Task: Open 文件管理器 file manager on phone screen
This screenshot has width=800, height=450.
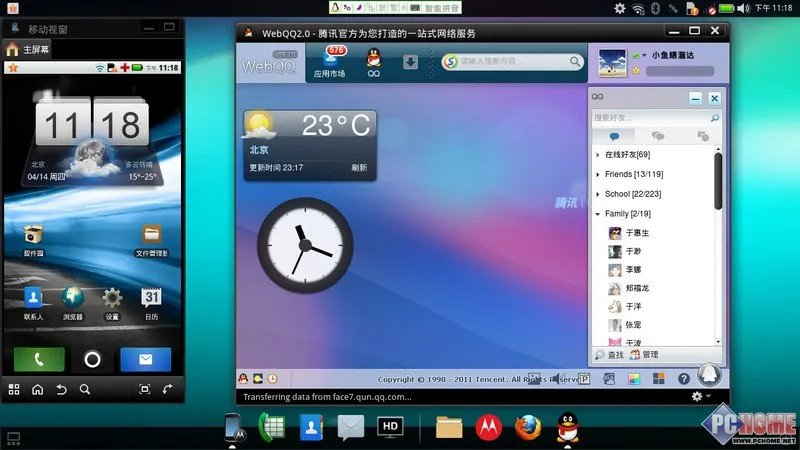Action: point(152,240)
